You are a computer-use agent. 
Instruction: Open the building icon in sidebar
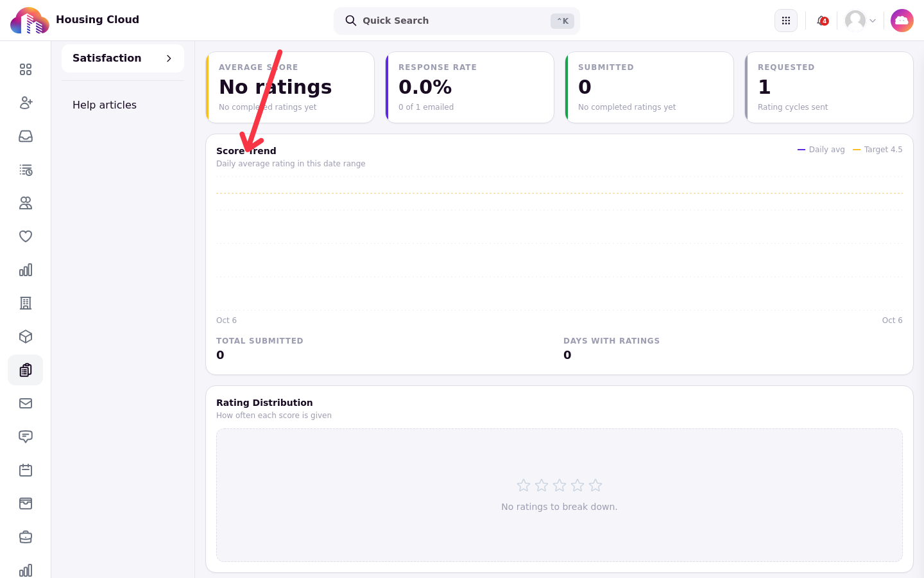coord(26,303)
